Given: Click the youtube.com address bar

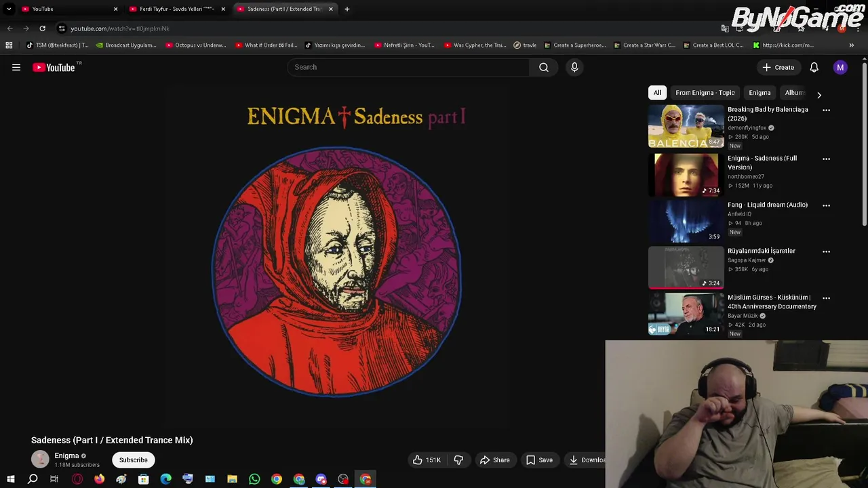Looking at the screenshot, I should pos(387,28).
